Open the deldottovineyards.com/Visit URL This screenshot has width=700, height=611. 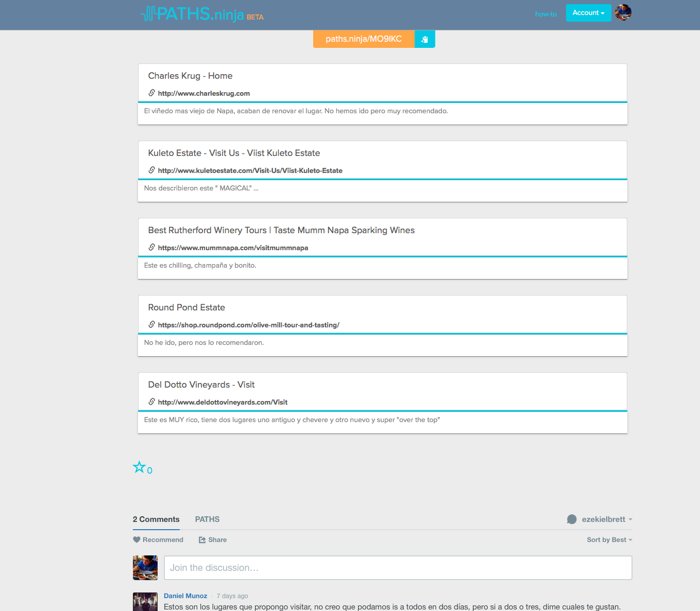point(223,402)
